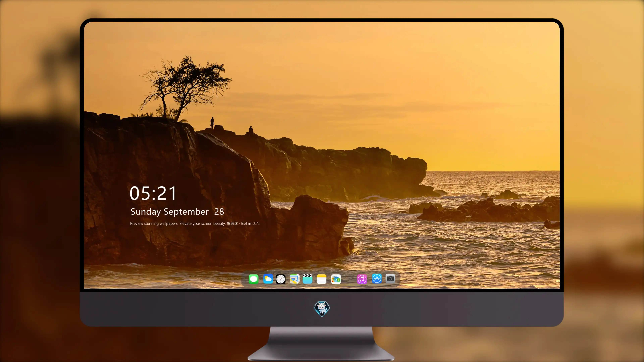Open the green Messages app in the dock
This screenshot has width=644, height=362.
point(253,279)
